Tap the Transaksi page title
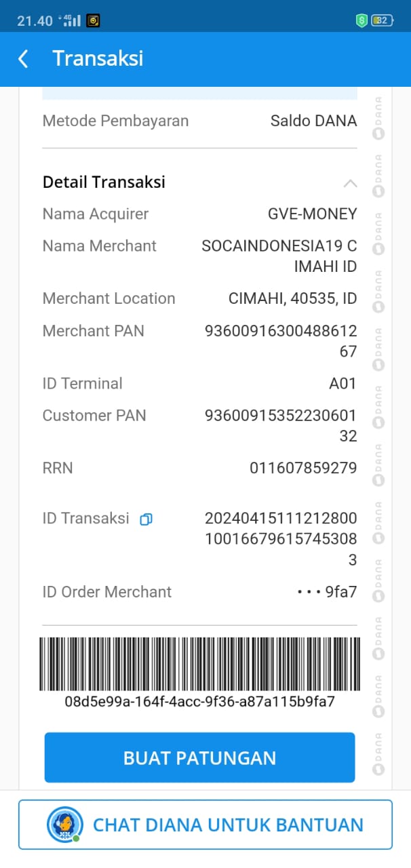This screenshot has height=868, width=411. pos(98,58)
